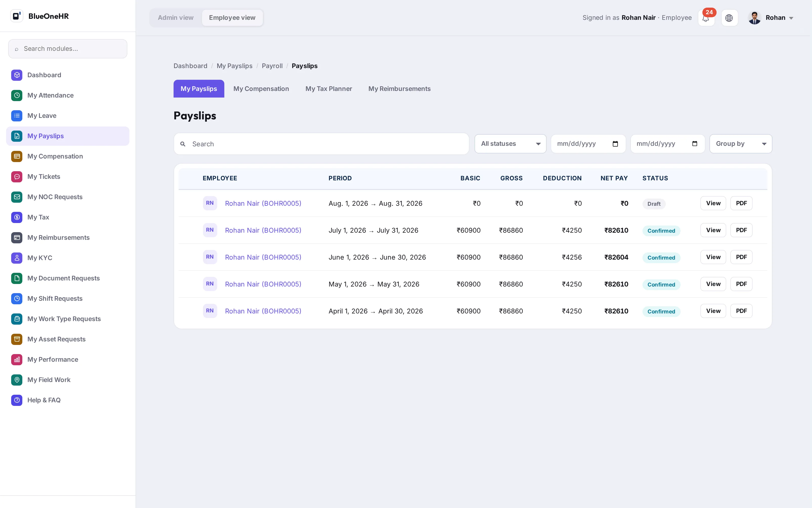Open the notifications bell icon
812x508 pixels.
706,18
